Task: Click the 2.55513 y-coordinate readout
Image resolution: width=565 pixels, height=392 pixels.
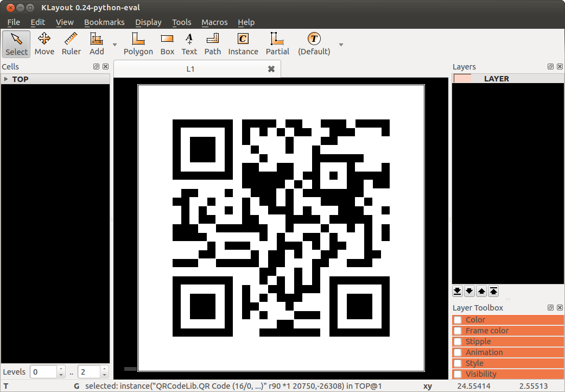Action: (534, 386)
